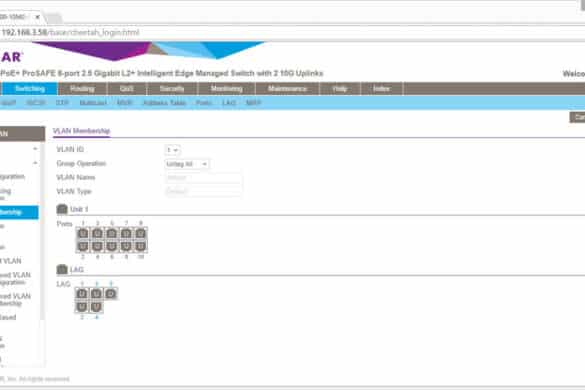Viewport: 585px width, 390px height.
Task: Toggle VLAN membership for port 10
Action: (x=140, y=246)
